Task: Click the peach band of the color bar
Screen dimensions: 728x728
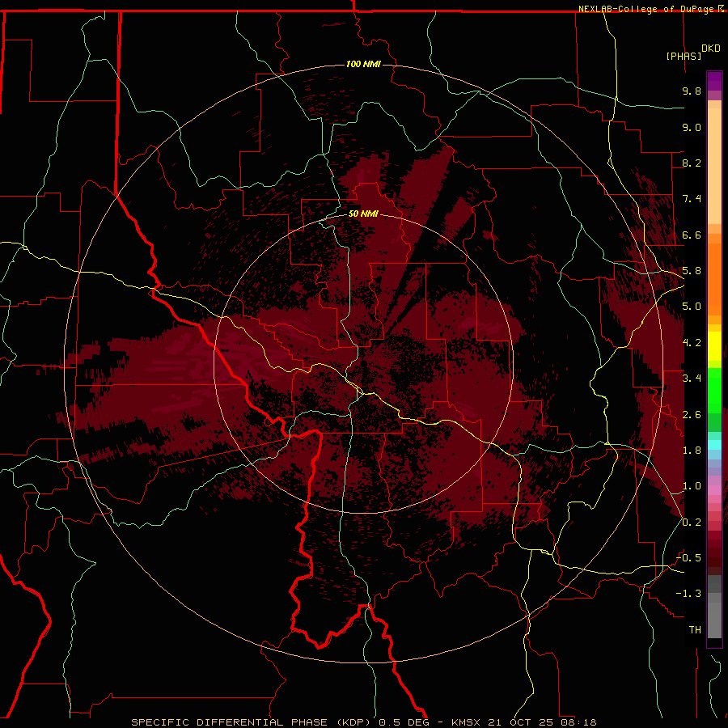Action: point(714,166)
